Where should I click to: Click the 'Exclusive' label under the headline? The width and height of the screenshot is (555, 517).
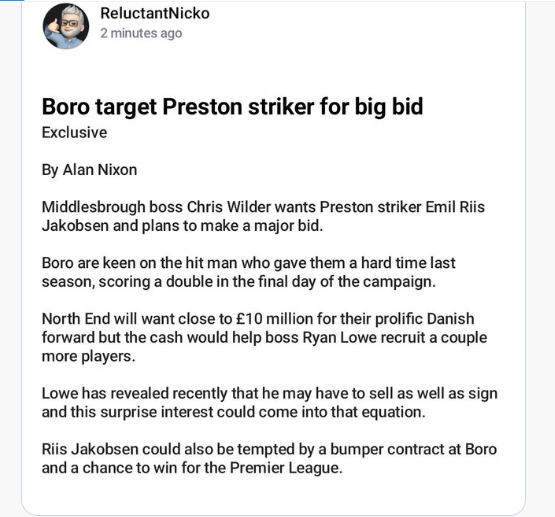[74, 133]
